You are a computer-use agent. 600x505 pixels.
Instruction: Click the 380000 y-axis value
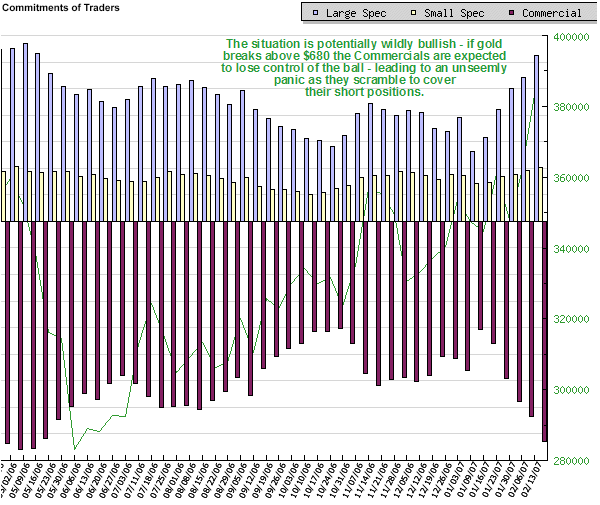tap(570, 108)
